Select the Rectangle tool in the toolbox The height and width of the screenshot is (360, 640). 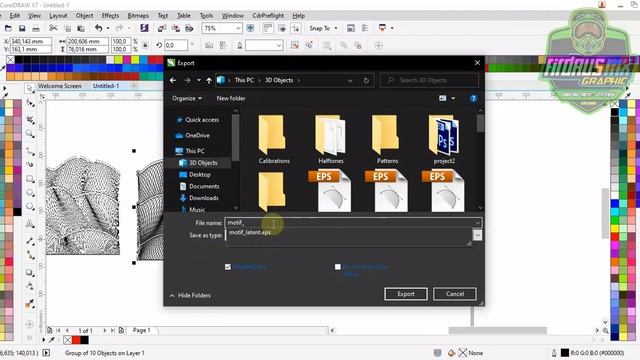[x=30, y=179]
